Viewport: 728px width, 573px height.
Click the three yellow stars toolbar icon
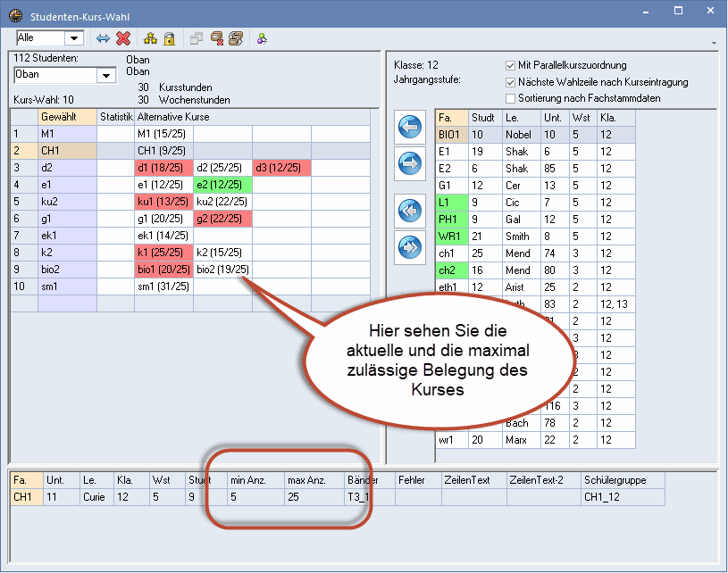(x=150, y=38)
